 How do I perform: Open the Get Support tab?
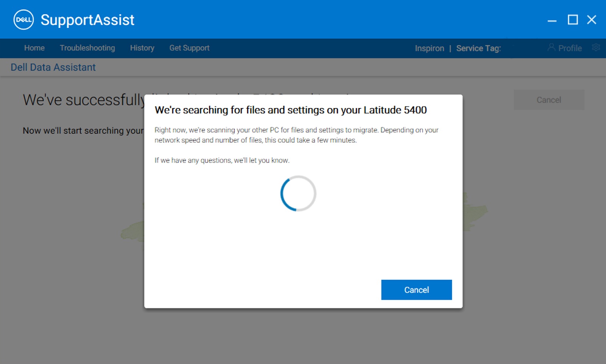tap(189, 48)
